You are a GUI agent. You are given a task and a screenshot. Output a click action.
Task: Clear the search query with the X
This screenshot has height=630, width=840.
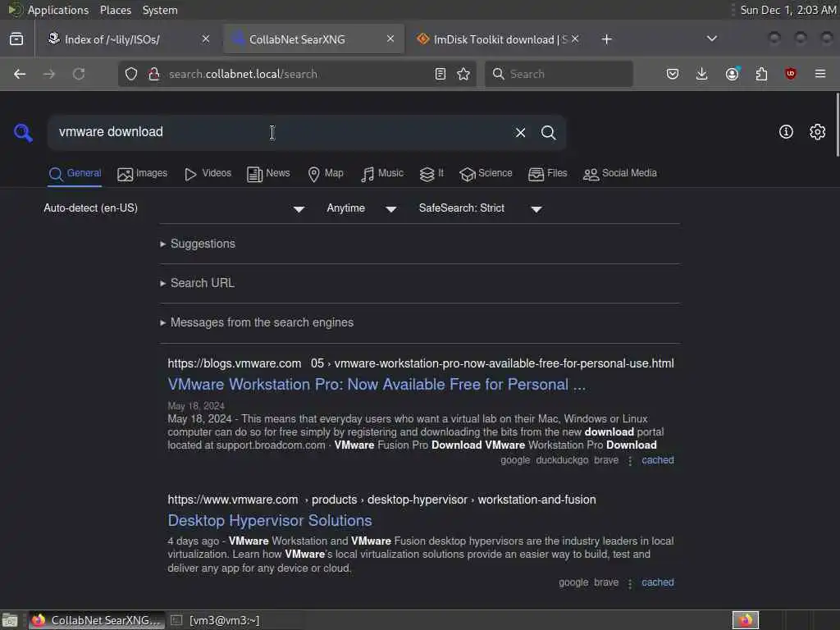point(520,132)
